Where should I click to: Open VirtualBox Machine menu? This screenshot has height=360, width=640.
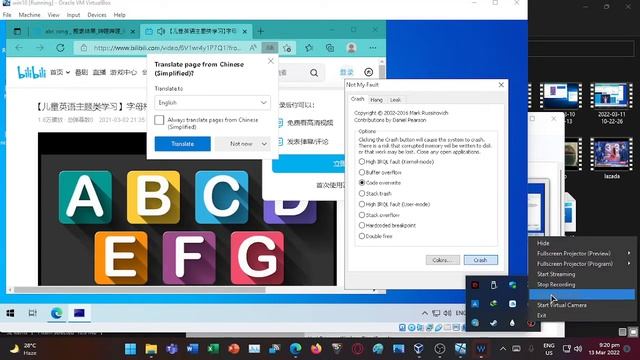point(29,15)
